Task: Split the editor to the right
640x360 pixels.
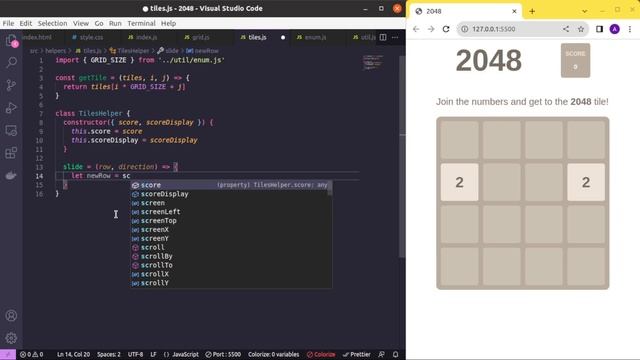Action: point(383,37)
